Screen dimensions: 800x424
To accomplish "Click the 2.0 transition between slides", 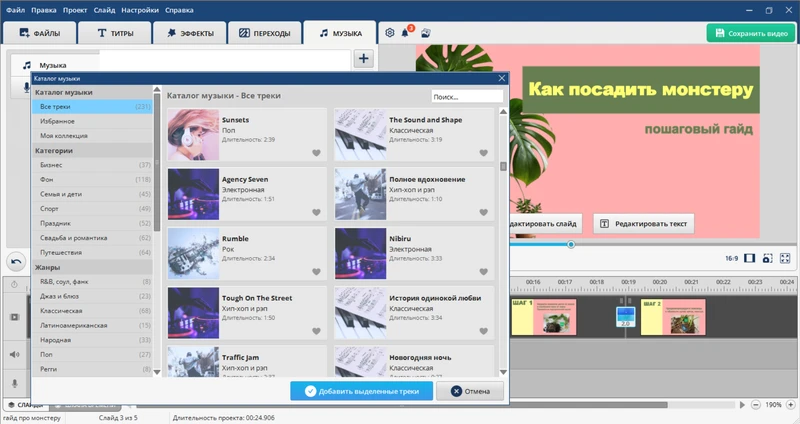I will pos(626,317).
